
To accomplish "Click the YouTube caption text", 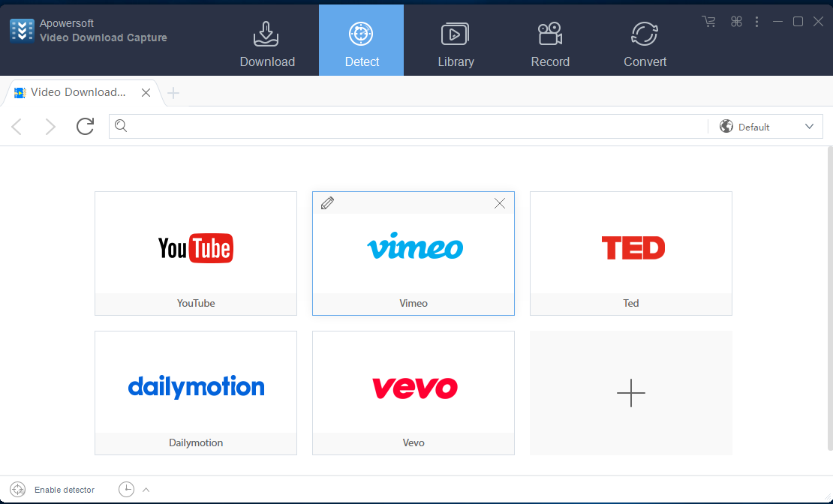I will [196, 303].
